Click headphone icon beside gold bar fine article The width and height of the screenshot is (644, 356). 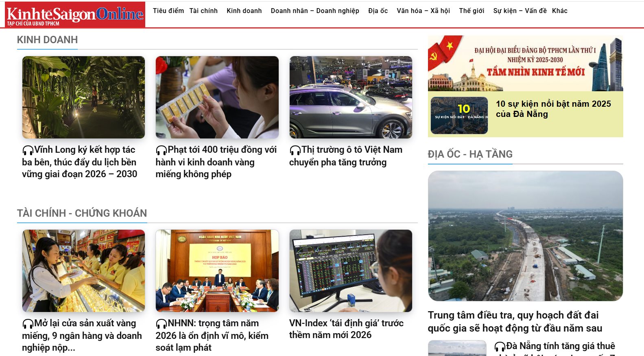pyautogui.click(x=162, y=150)
